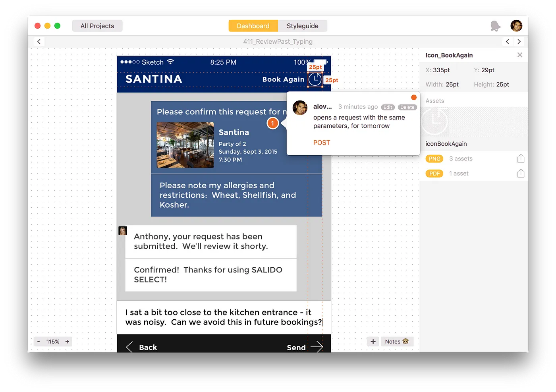Screen dimensions: 556x392
Task: Select the PDF format badge
Action: click(x=434, y=174)
